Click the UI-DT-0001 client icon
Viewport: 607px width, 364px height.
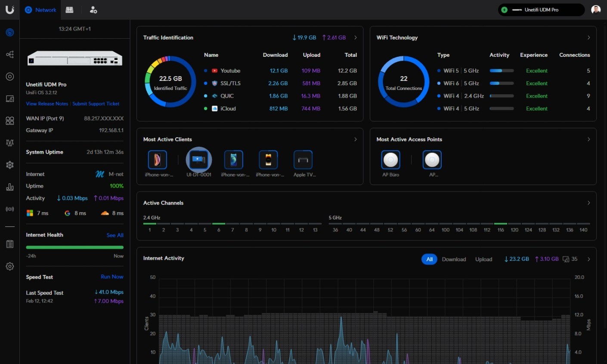(198, 160)
